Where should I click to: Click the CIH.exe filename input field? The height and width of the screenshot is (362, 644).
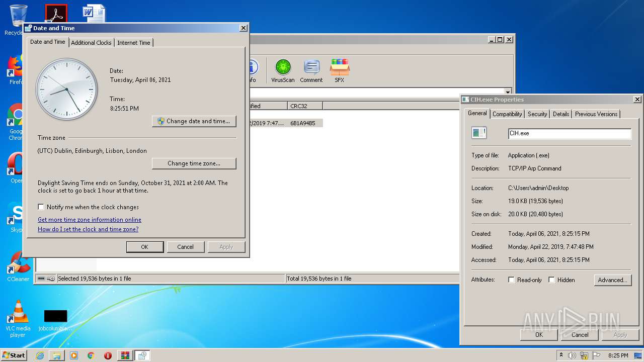coord(570,134)
